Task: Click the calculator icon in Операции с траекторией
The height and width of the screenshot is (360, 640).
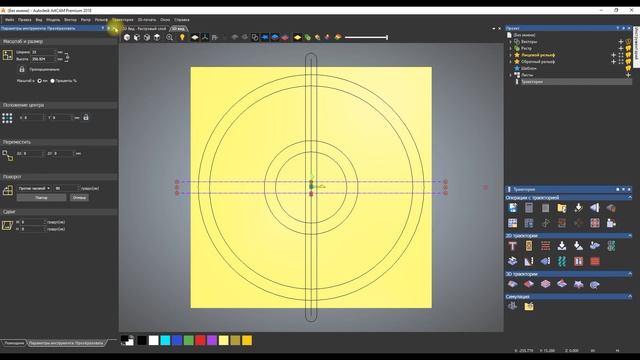Action: (529, 208)
